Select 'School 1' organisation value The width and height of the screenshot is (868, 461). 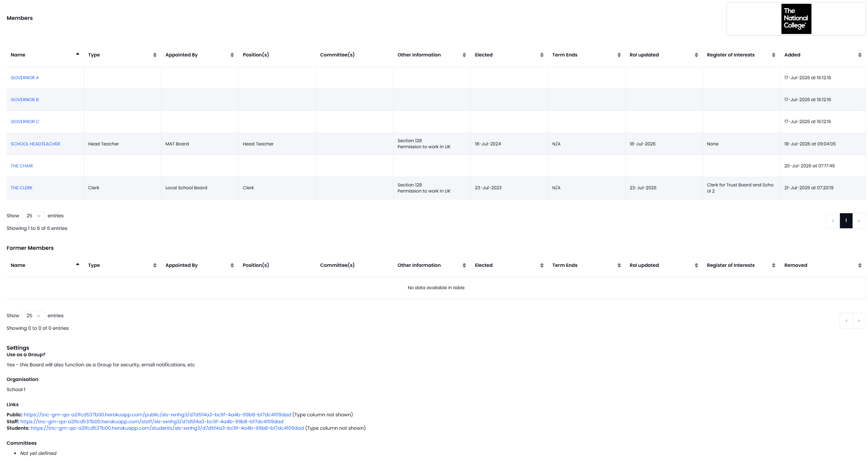click(x=16, y=390)
